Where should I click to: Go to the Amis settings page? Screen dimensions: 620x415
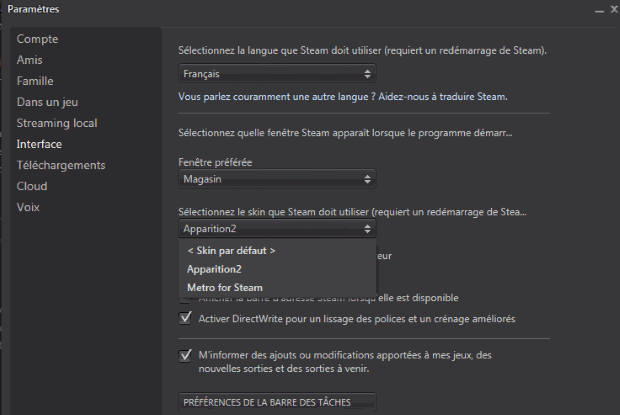pyautogui.click(x=29, y=60)
